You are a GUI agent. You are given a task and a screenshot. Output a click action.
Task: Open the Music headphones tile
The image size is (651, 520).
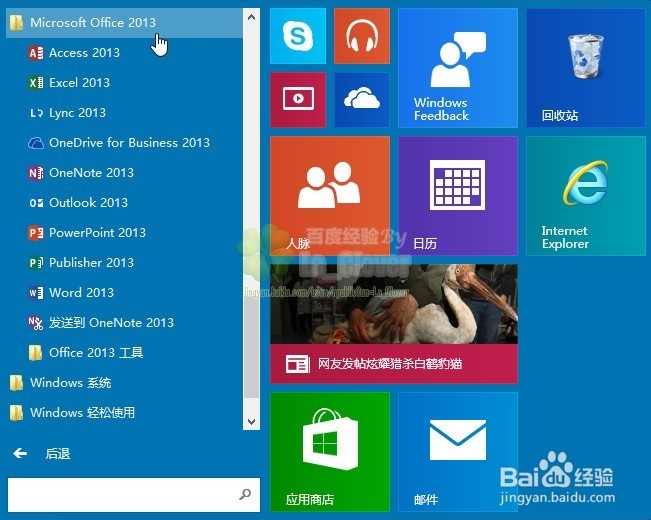click(x=362, y=36)
